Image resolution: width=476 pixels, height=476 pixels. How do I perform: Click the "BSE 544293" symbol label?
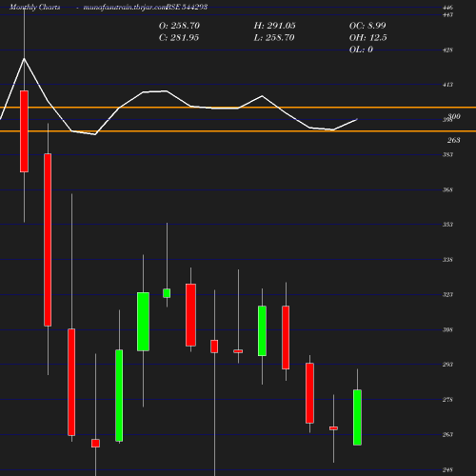point(187,7)
